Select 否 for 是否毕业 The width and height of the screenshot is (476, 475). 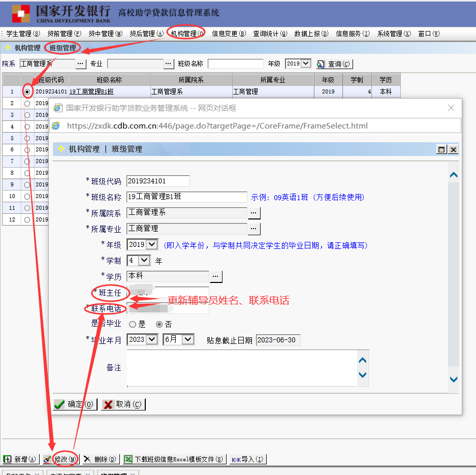(x=159, y=324)
